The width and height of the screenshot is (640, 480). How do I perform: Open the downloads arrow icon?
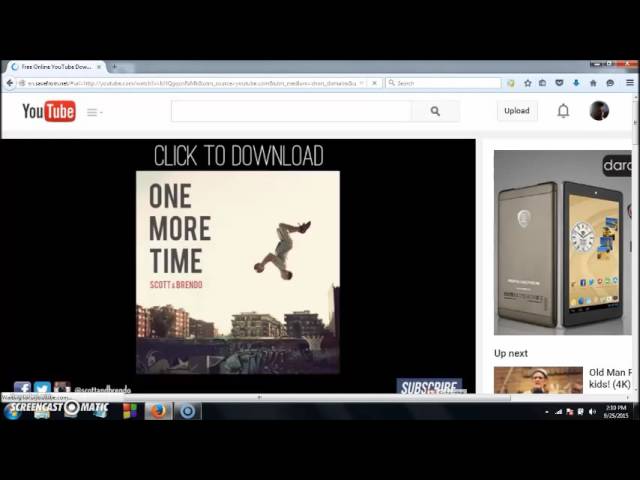pyautogui.click(x=576, y=83)
